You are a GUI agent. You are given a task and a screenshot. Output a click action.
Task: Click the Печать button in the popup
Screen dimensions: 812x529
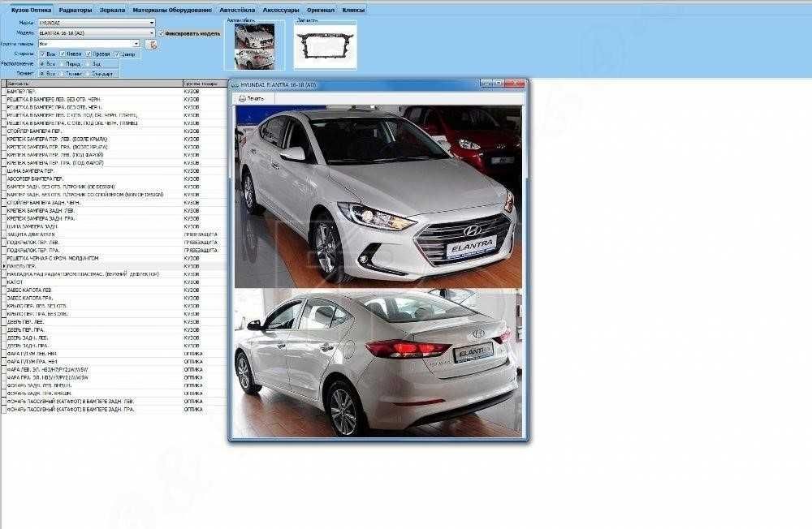[x=251, y=98]
